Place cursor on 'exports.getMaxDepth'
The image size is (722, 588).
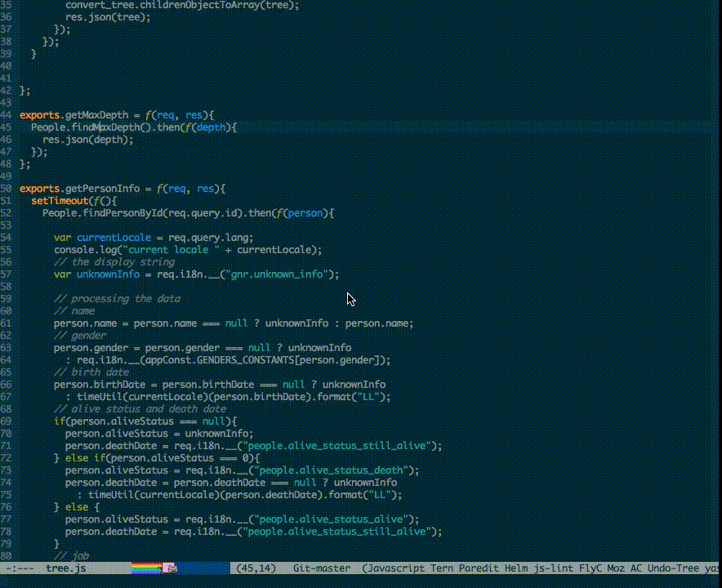click(x=74, y=115)
